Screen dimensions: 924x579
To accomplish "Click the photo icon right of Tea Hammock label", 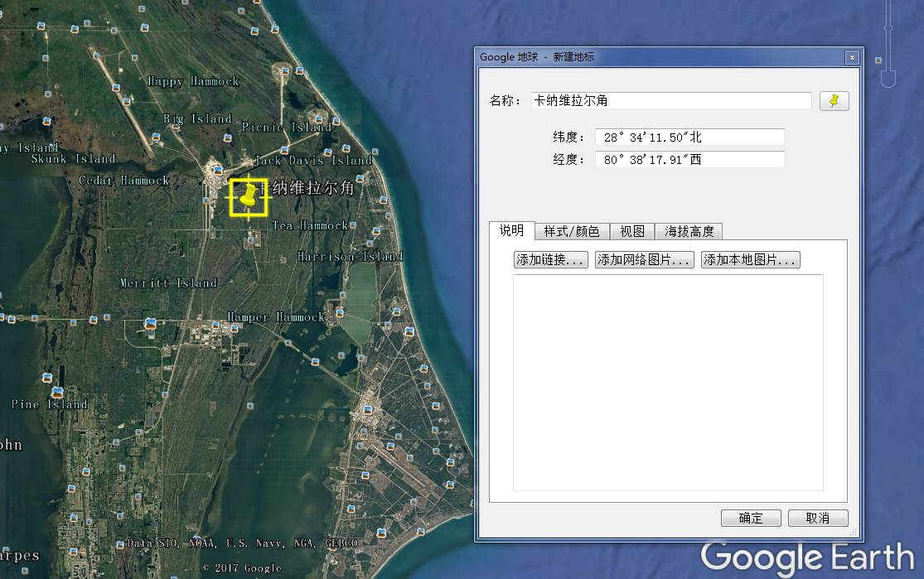I will (353, 225).
